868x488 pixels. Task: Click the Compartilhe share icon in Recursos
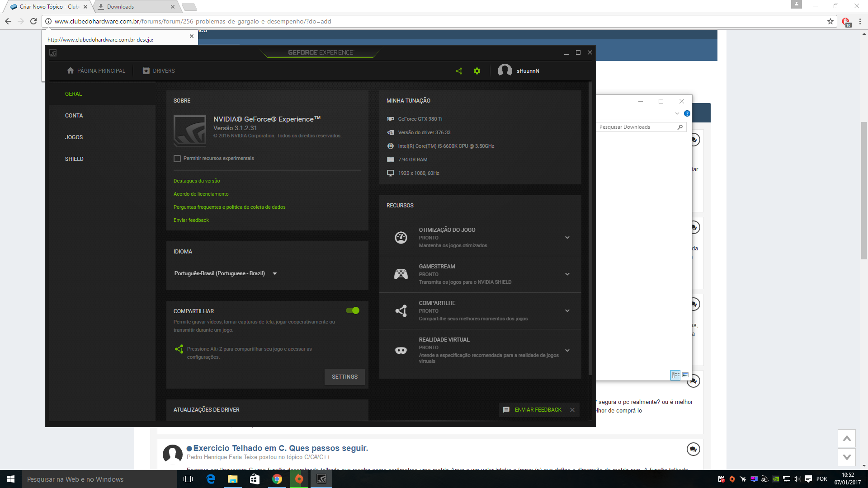[401, 310]
